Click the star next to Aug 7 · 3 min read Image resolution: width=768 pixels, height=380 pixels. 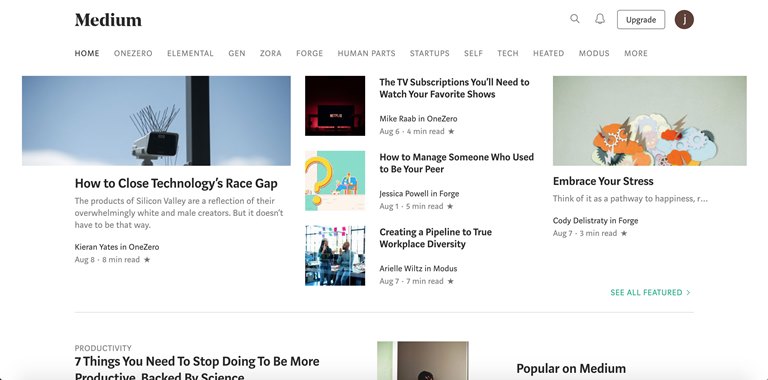click(x=624, y=233)
